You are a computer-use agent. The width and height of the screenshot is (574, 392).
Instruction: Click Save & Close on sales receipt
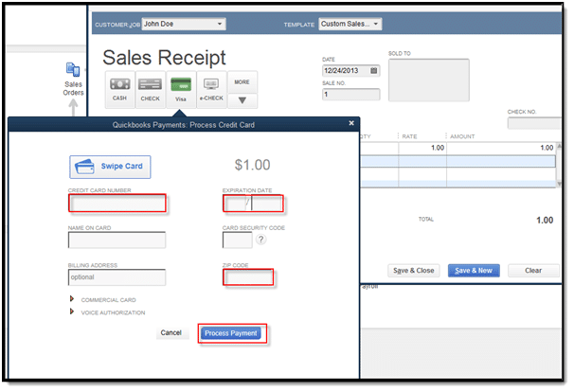[x=414, y=271]
